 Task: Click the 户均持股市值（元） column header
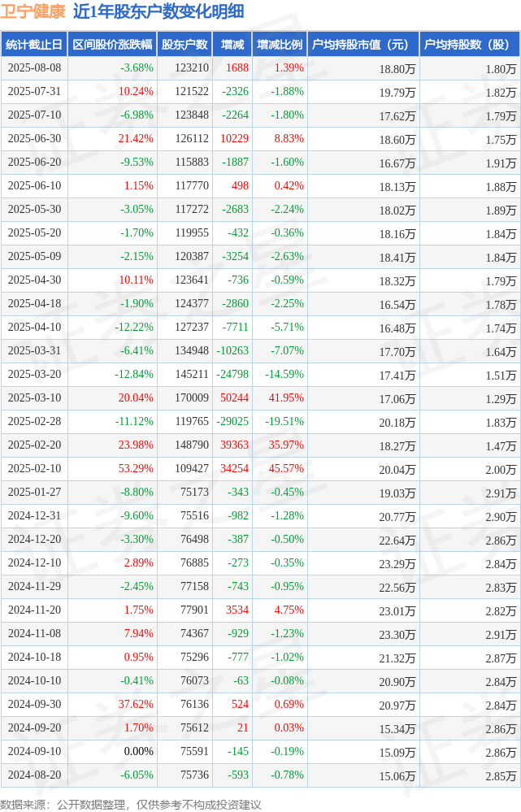(x=363, y=45)
